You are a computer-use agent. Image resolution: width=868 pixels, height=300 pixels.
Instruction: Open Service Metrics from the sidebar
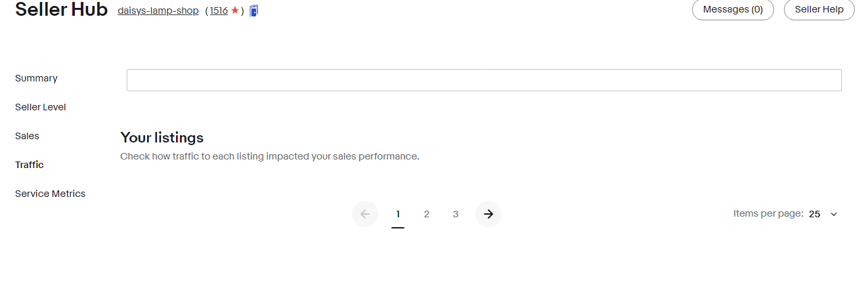pyautogui.click(x=51, y=194)
